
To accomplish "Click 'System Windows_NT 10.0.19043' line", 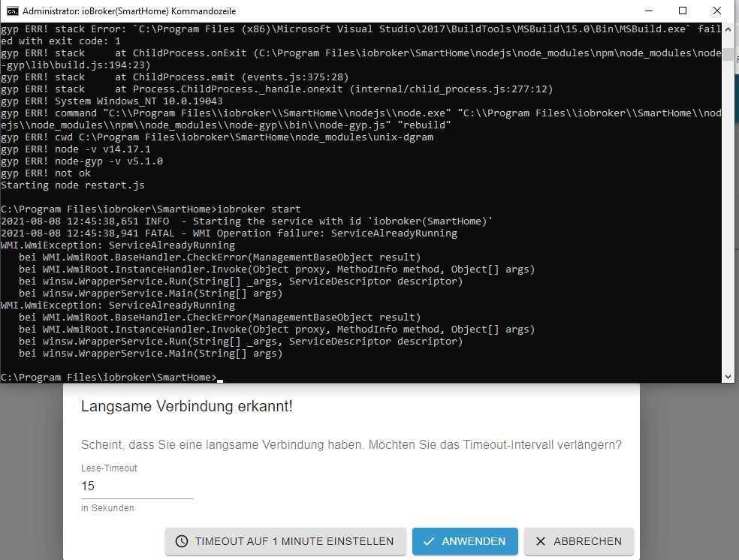I will (112, 101).
